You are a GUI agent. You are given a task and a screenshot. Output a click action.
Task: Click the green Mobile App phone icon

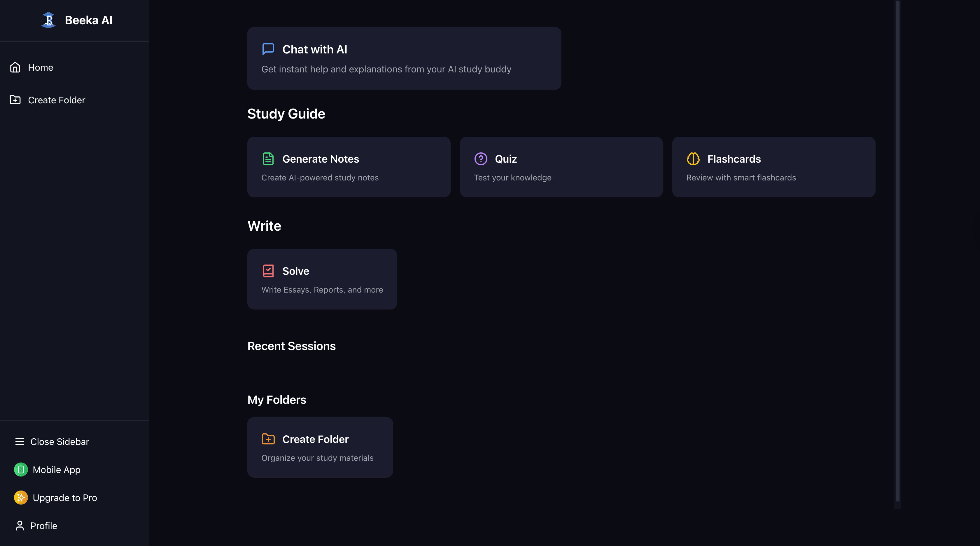tap(21, 470)
